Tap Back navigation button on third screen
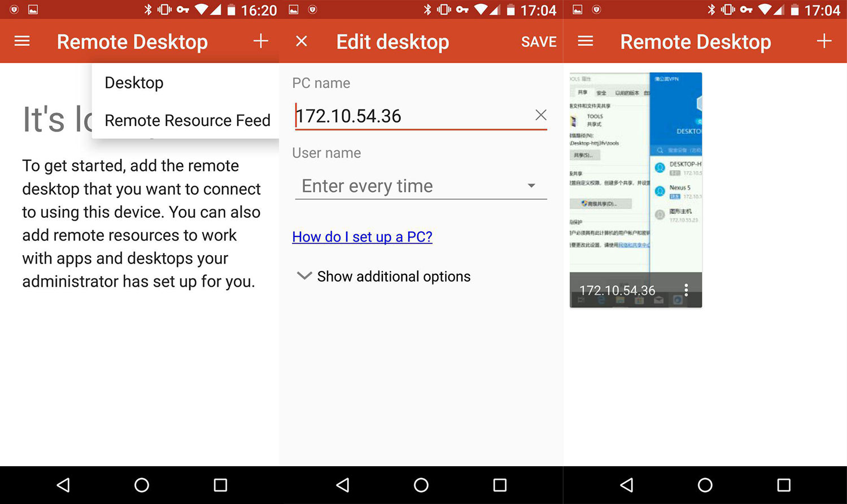The height and width of the screenshot is (504, 847). coord(626,485)
